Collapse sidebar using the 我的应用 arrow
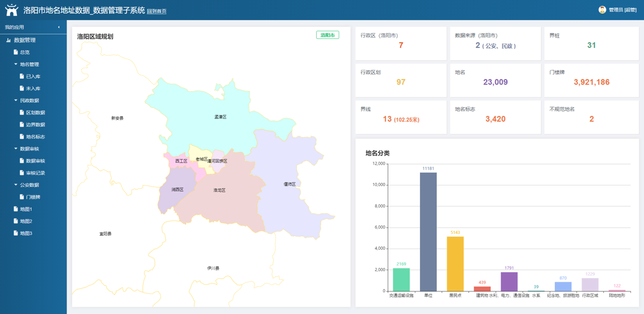 coord(59,27)
